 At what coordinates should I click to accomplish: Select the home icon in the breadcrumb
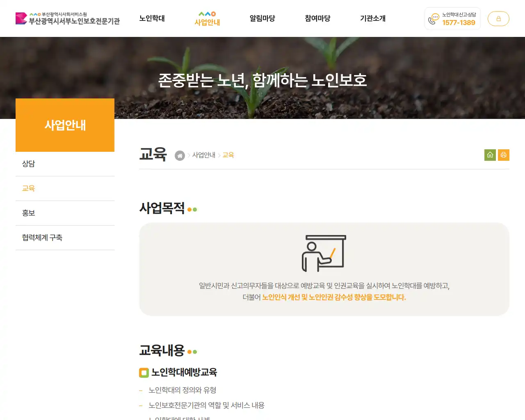180,155
